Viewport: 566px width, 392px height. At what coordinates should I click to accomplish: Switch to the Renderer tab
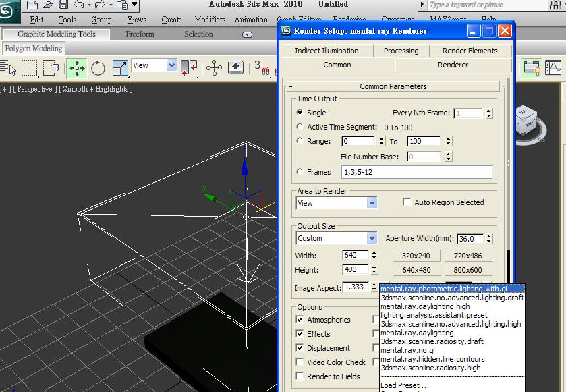click(x=453, y=65)
